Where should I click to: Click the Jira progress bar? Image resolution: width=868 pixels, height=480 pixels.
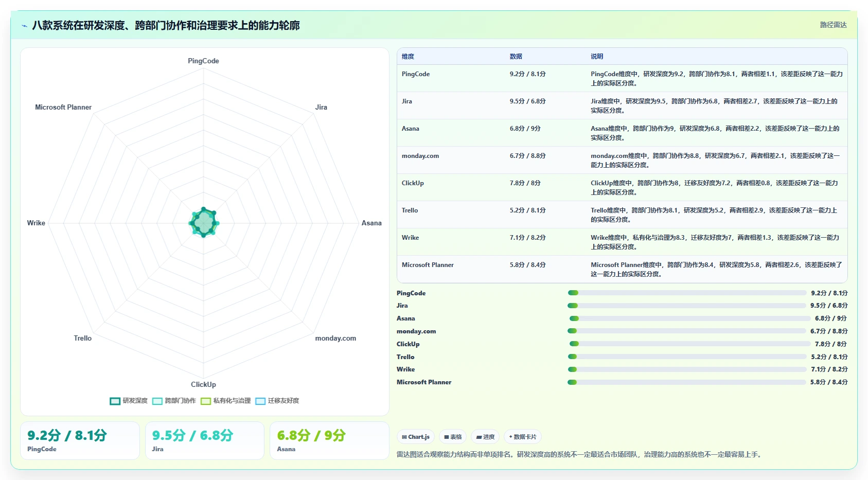point(687,306)
